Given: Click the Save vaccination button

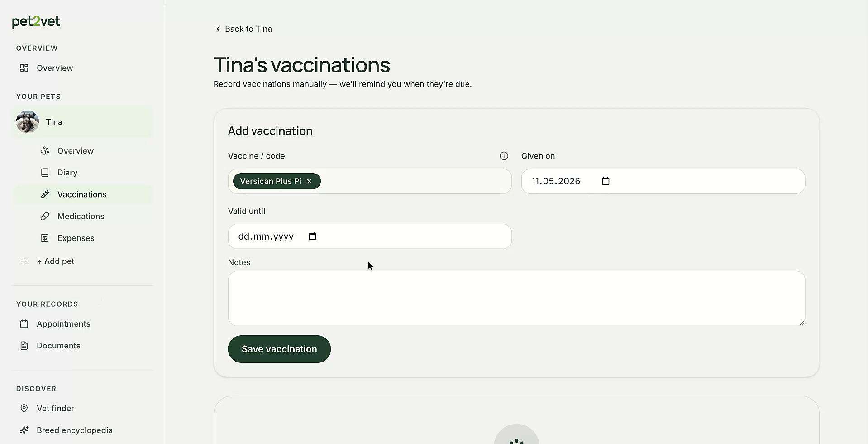Looking at the screenshot, I should [279, 349].
